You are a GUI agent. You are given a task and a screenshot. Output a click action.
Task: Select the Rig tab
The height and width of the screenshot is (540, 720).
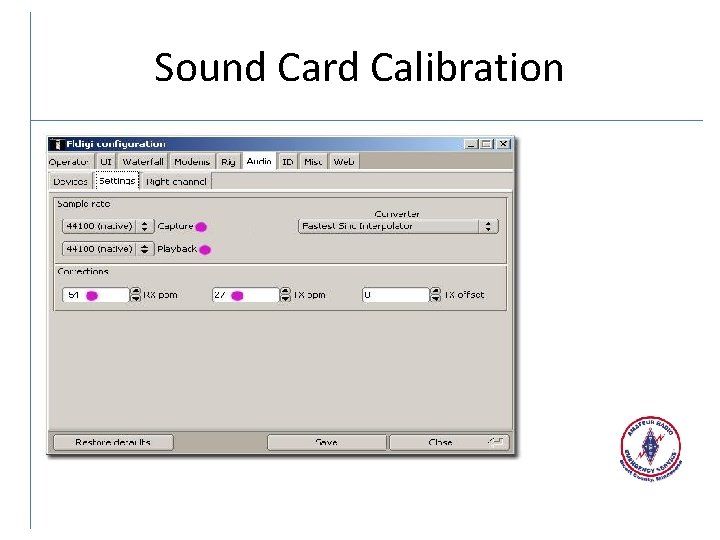coord(228,162)
